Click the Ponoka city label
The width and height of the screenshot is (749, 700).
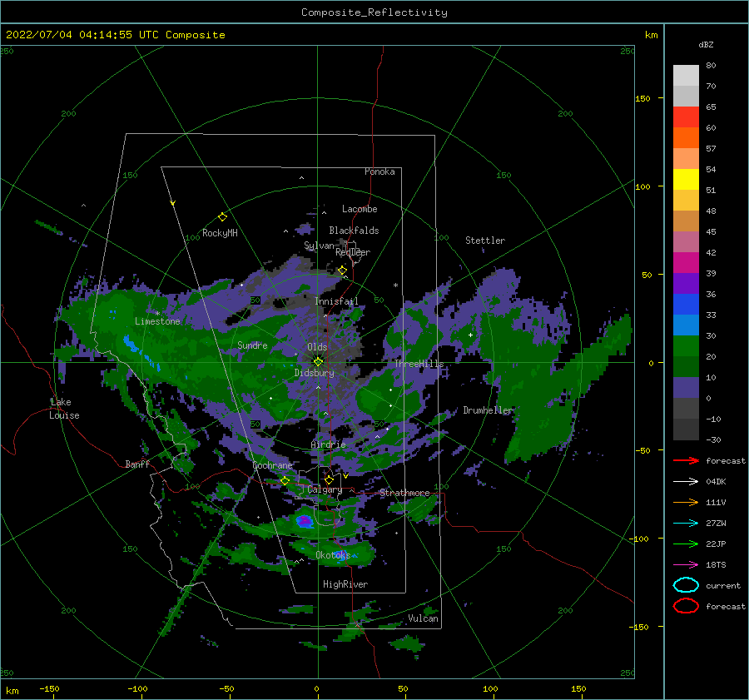pos(379,171)
